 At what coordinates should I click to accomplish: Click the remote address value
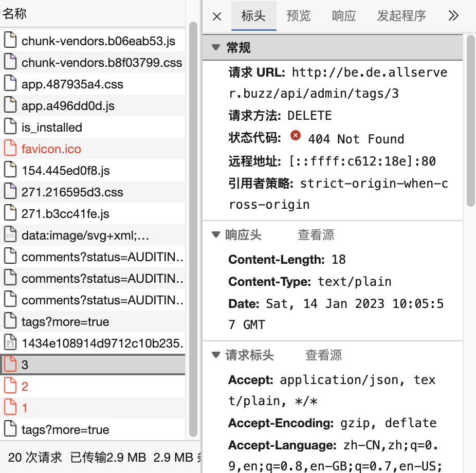[362, 161]
